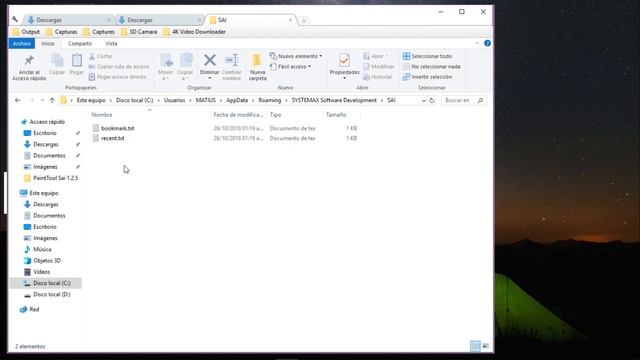
Task: Close the SAI tab
Action: (x=291, y=20)
